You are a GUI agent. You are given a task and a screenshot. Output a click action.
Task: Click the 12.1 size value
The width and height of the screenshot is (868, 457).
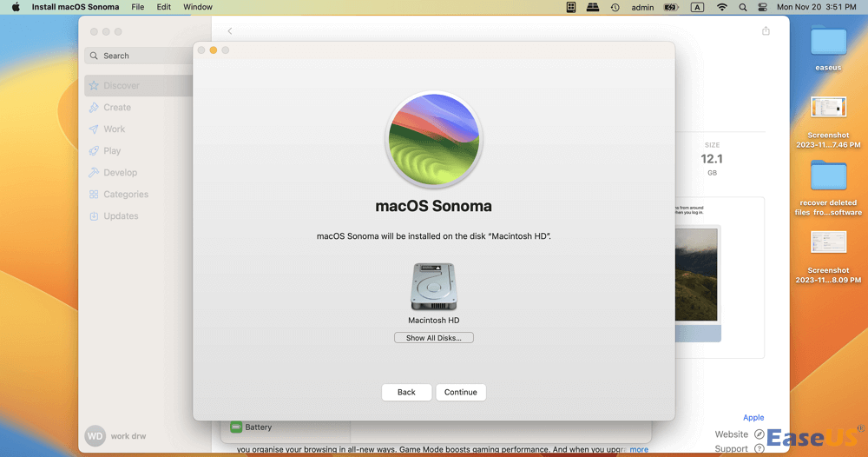coord(712,159)
